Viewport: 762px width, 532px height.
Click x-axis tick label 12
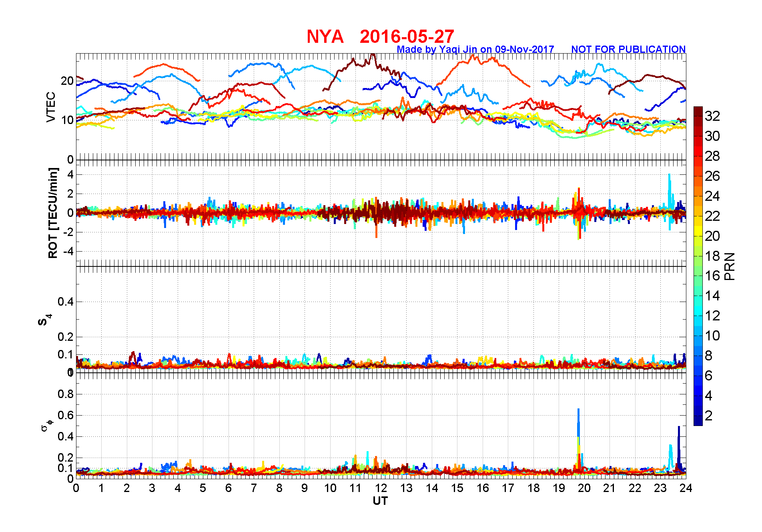(x=381, y=488)
